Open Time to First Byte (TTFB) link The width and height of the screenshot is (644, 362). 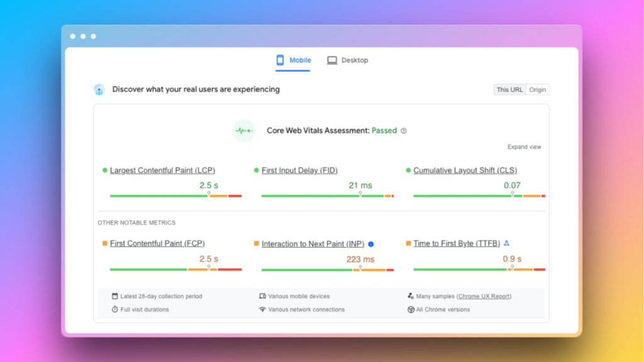point(457,243)
